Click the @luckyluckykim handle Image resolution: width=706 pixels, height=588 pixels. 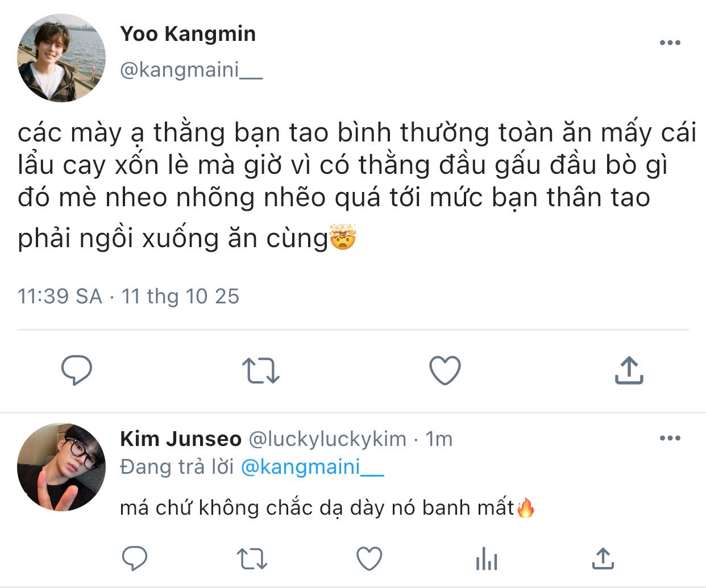[x=328, y=439]
